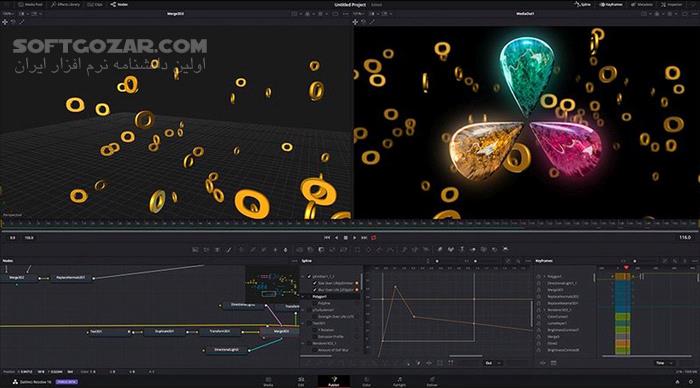Enable the Polyline spline checkbox
The image size is (700, 388).
(315, 303)
